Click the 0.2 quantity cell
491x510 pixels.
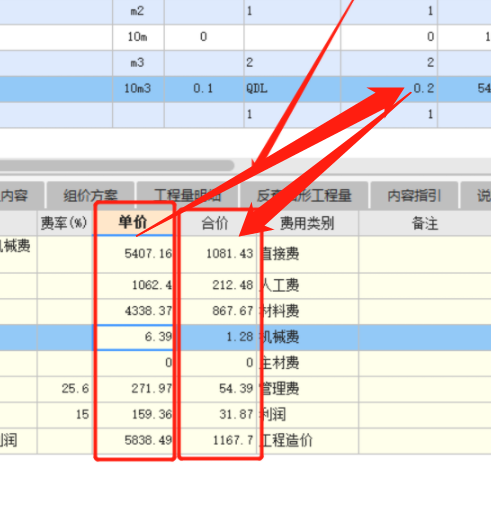389,89
